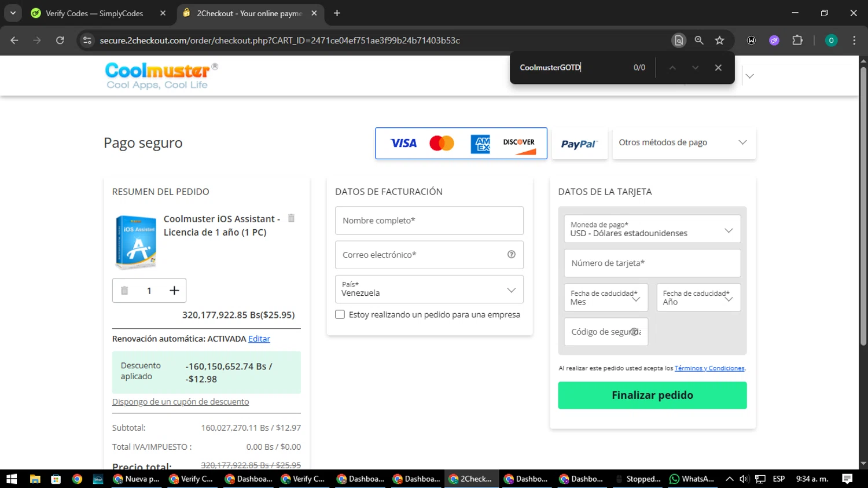Click the Finalizar pedido button

[x=652, y=395]
